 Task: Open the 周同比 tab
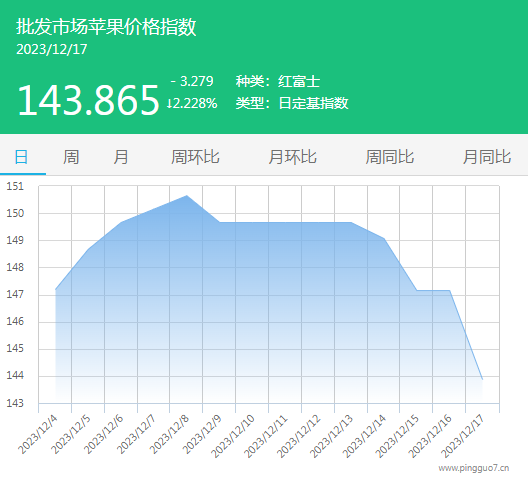pos(390,157)
